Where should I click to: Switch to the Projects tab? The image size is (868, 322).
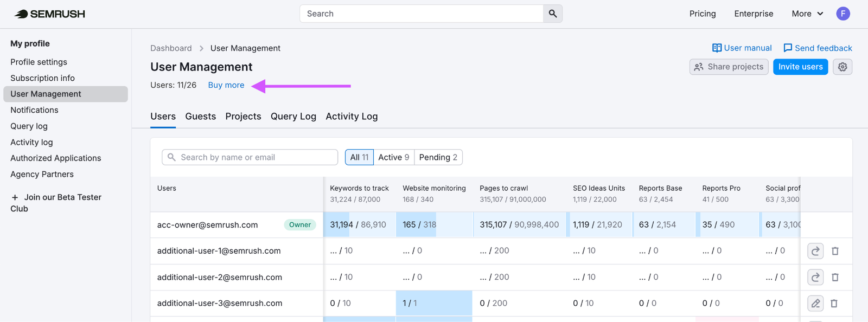point(243,116)
